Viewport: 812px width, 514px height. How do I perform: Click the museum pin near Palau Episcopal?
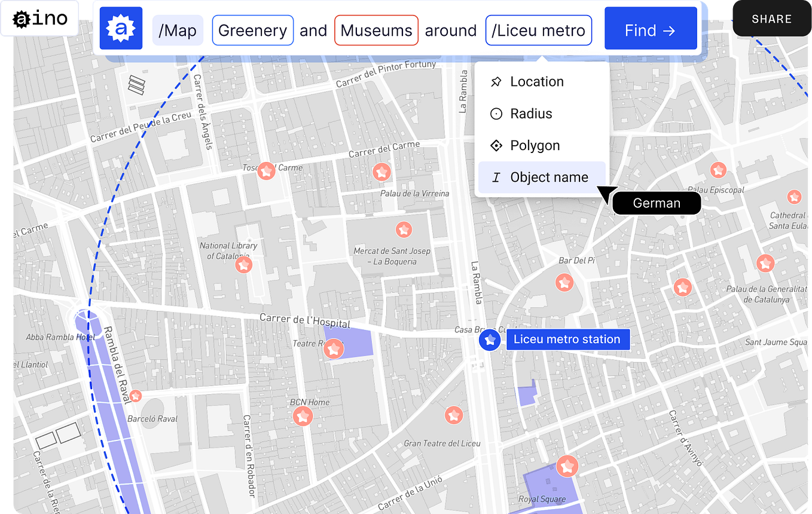(718, 170)
